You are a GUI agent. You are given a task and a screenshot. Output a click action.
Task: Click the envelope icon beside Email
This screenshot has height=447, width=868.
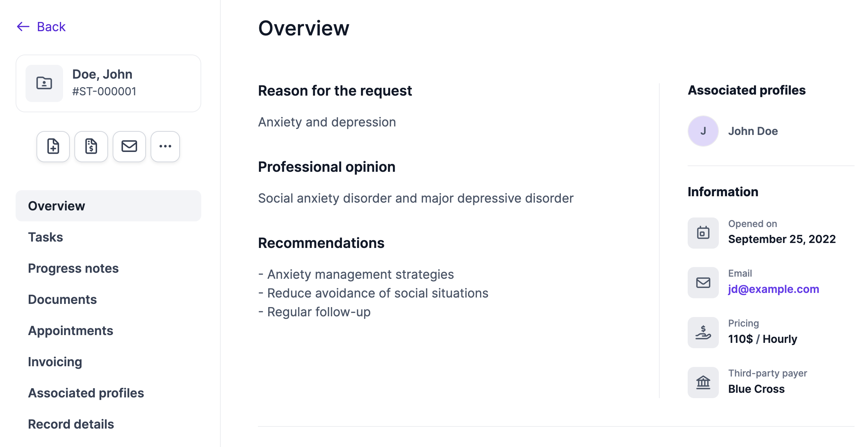point(703,283)
